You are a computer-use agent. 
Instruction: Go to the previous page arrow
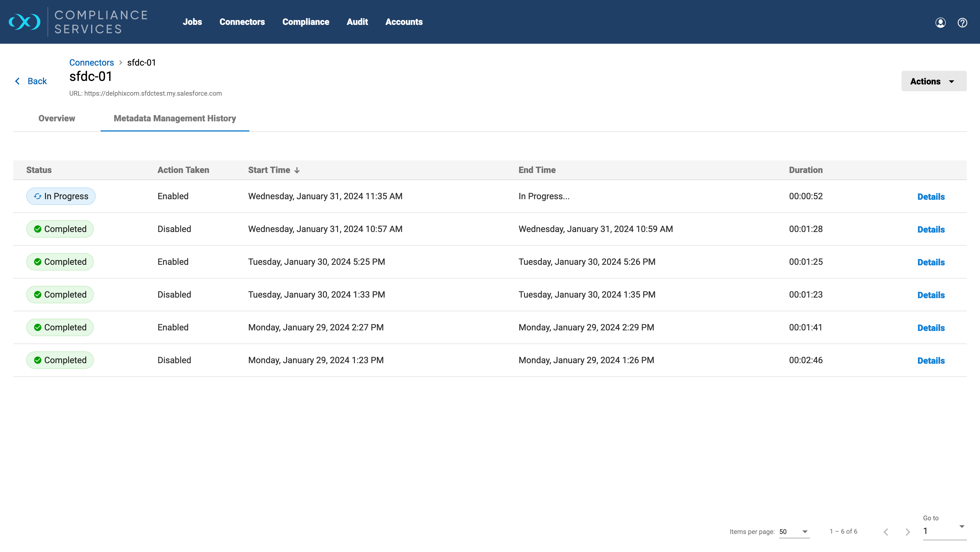886,532
